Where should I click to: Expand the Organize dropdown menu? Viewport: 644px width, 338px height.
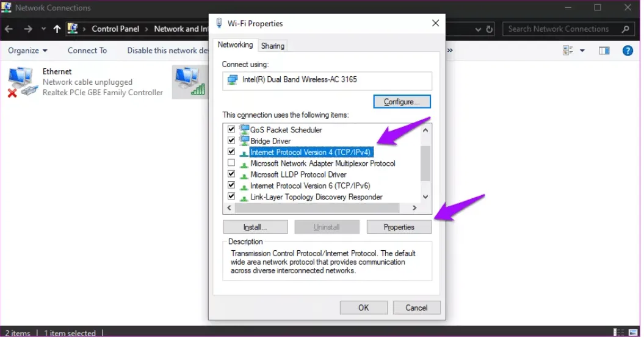pyautogui.click(x=27, y=51)
